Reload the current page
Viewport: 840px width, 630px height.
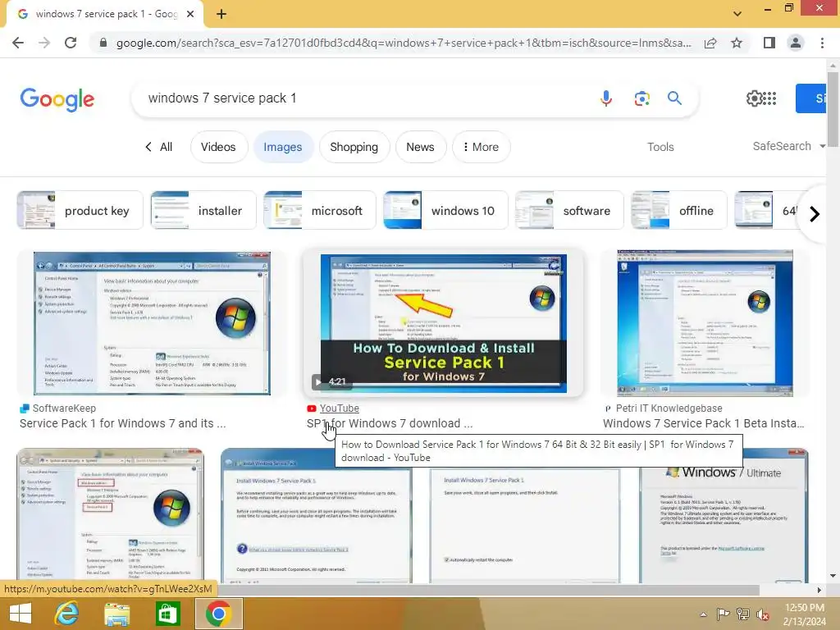71,43
